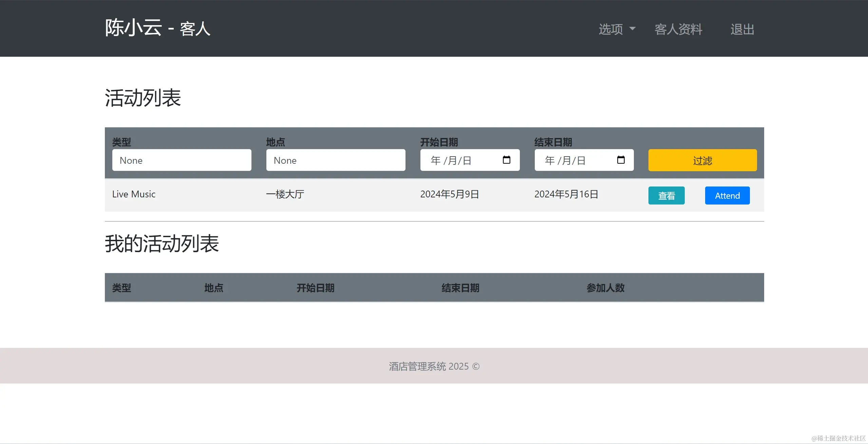868x444 pixels.
Task: Expand the 选项 dropdown menu
Action: point(617,29)
